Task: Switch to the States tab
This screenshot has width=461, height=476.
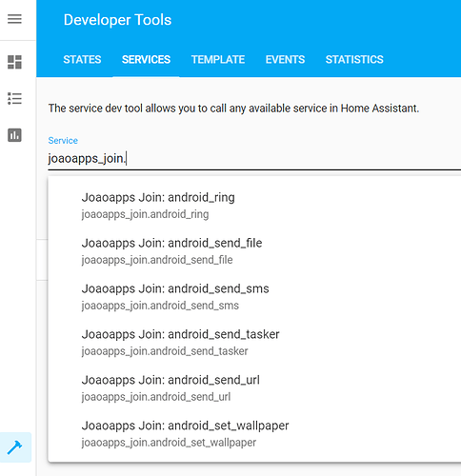Action: coord(82,60)
